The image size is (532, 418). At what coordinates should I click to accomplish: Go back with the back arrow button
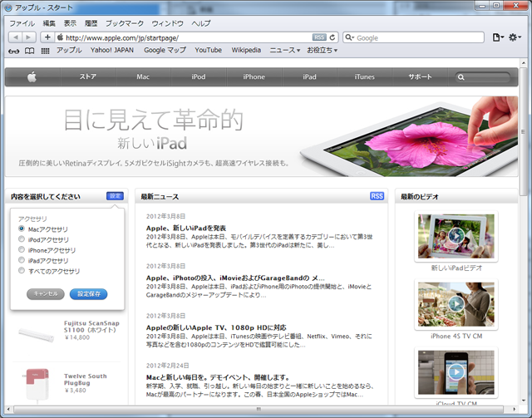[17, 37]
